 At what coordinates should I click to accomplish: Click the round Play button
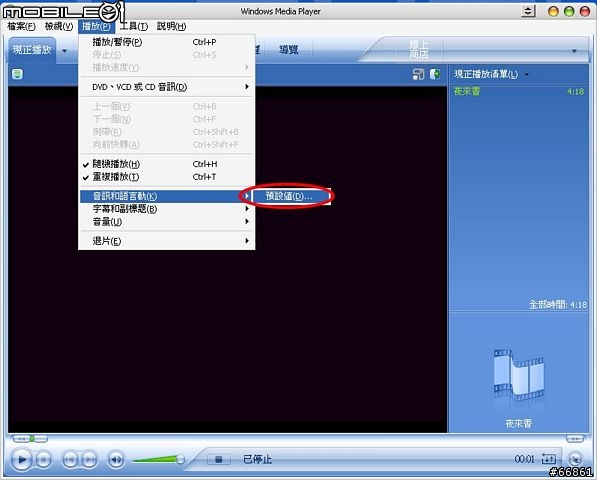click(21, 459)
